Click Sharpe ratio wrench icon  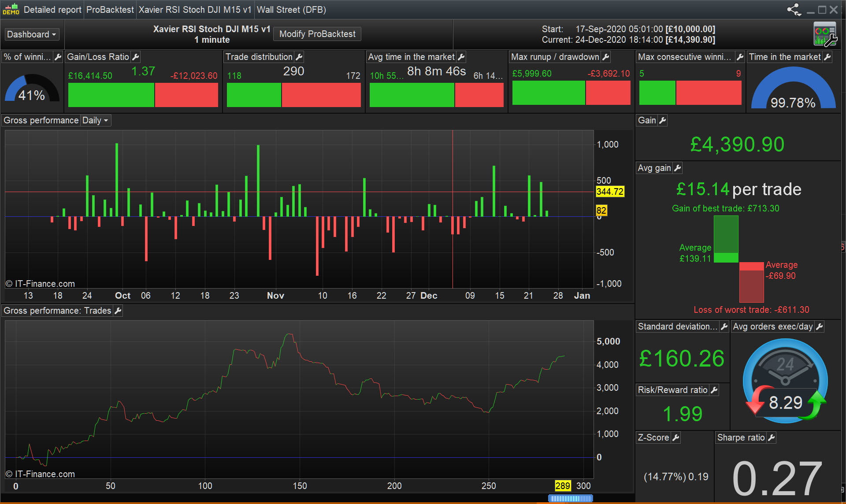click(771, 437)
